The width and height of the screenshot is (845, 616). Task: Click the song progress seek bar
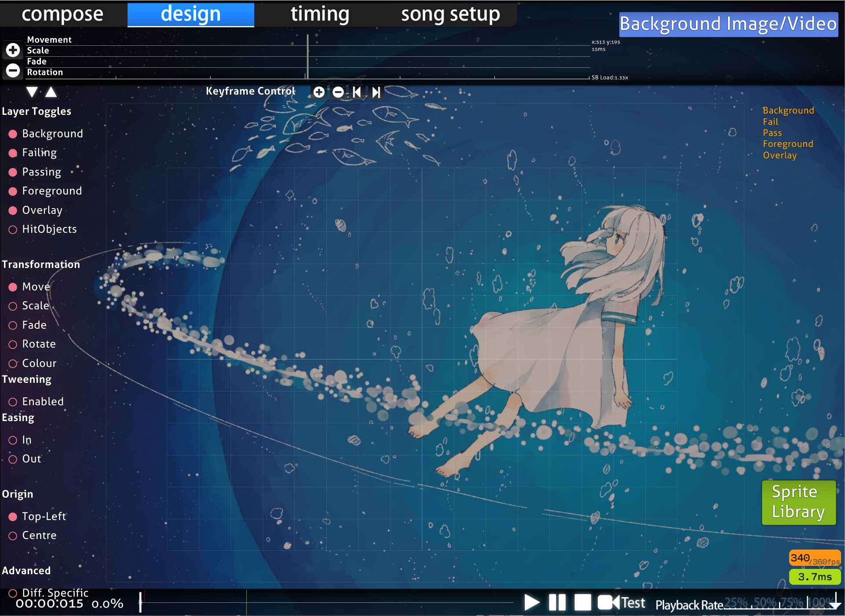click(x=326, y=602)
